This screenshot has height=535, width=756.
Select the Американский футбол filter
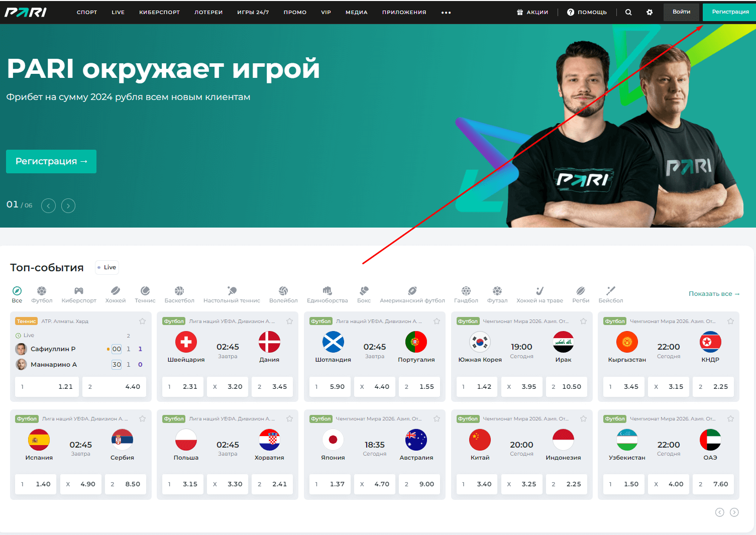pyautogui.click(x=412, y=294)
